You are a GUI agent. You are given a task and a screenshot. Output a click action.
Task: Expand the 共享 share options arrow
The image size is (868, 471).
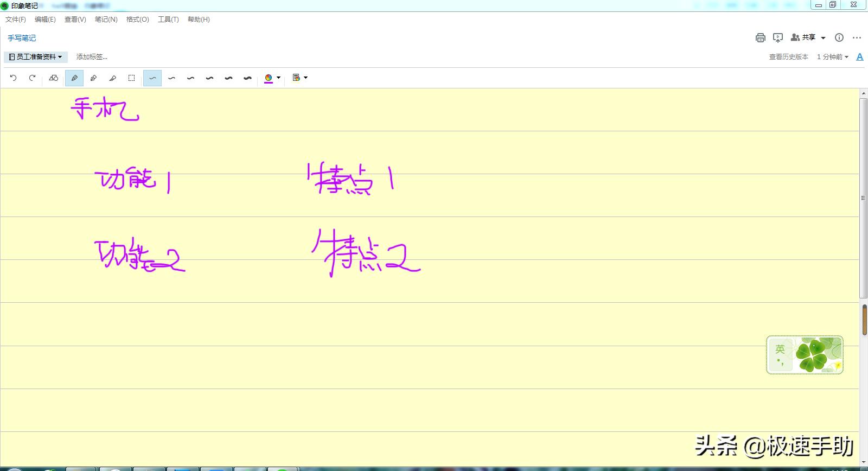[x=823, y=38]
